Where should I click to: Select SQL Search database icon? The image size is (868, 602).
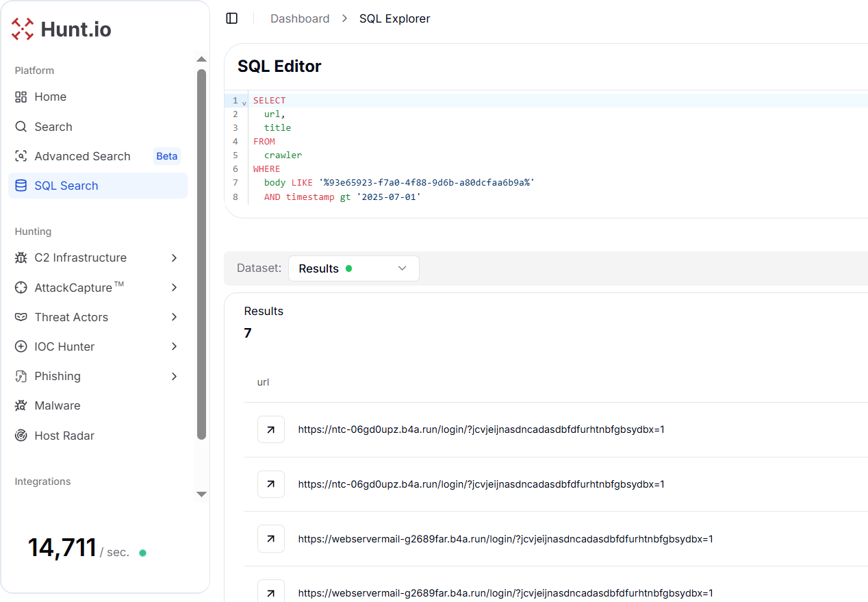[x=21, y=186]
